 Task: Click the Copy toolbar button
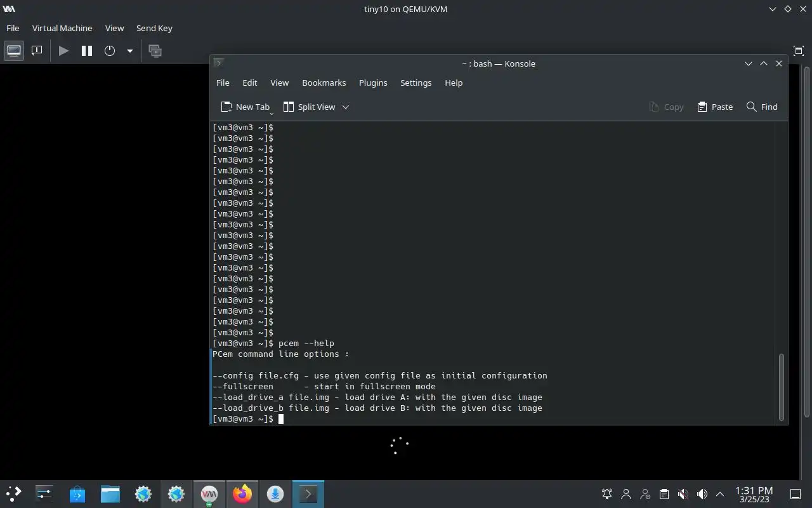[x=666, y=107]
